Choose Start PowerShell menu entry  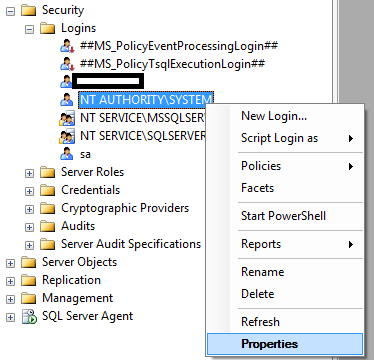click(284, 216)
